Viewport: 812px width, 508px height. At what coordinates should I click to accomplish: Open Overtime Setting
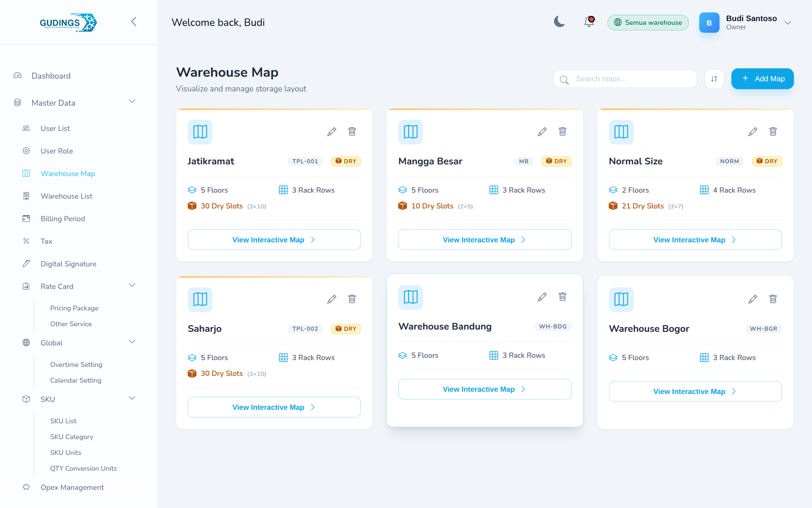point(76,365)
